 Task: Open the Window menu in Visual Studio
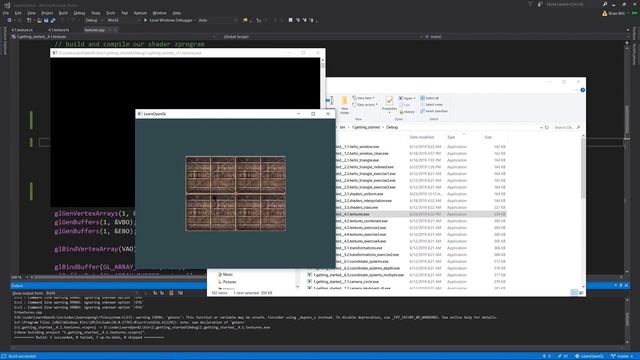(159, 13)
